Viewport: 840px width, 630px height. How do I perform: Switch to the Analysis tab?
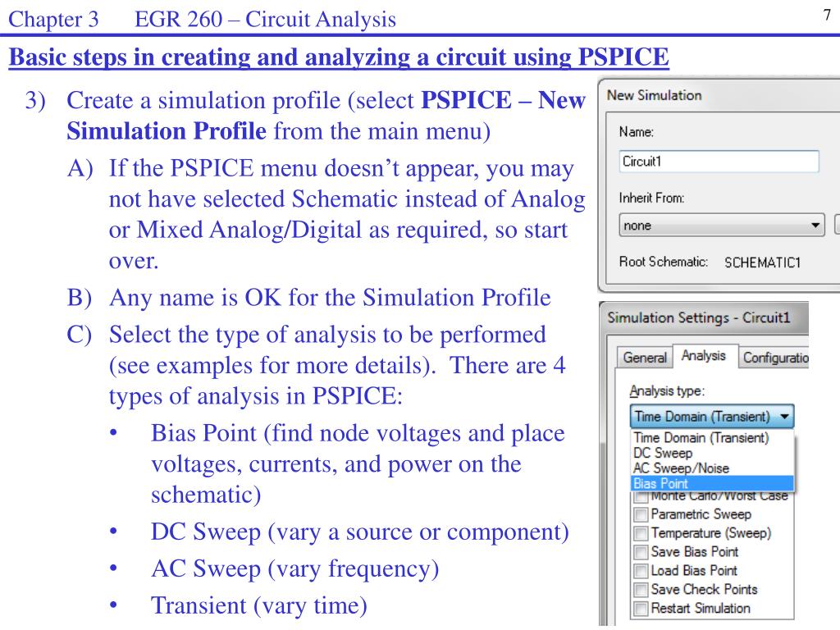[x=703, y=356]
